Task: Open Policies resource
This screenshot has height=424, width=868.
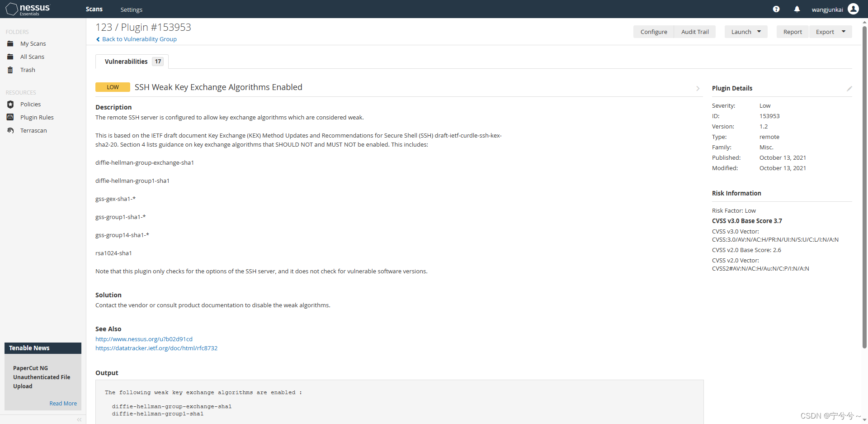Action: (30, 105)
